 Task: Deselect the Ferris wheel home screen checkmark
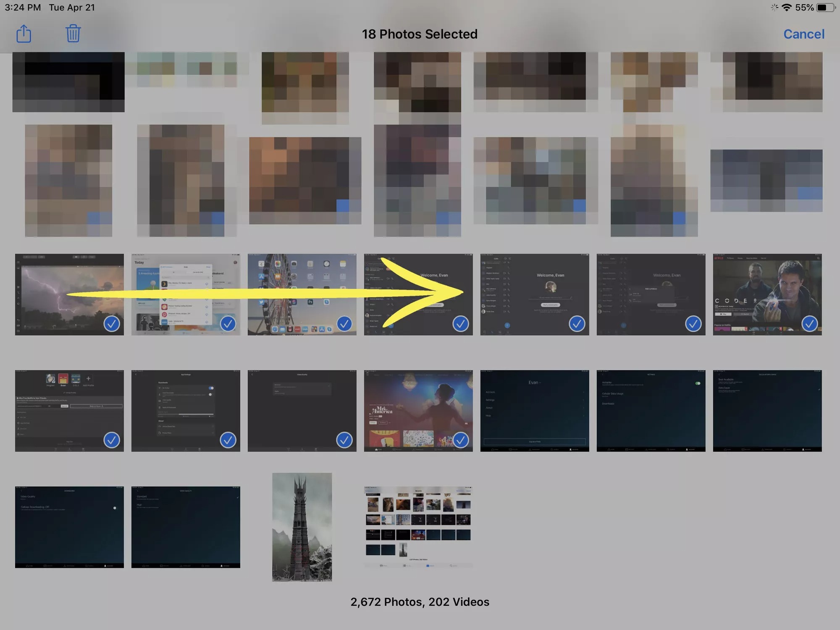tap(344, 324)
